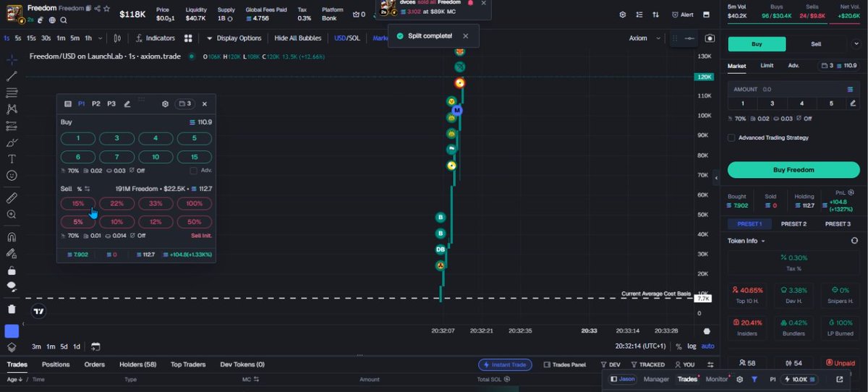The width and height of the screenshot is (868, 392).
Task: Toggle the USD/SOL chart denomination
Action: [346, 38]
